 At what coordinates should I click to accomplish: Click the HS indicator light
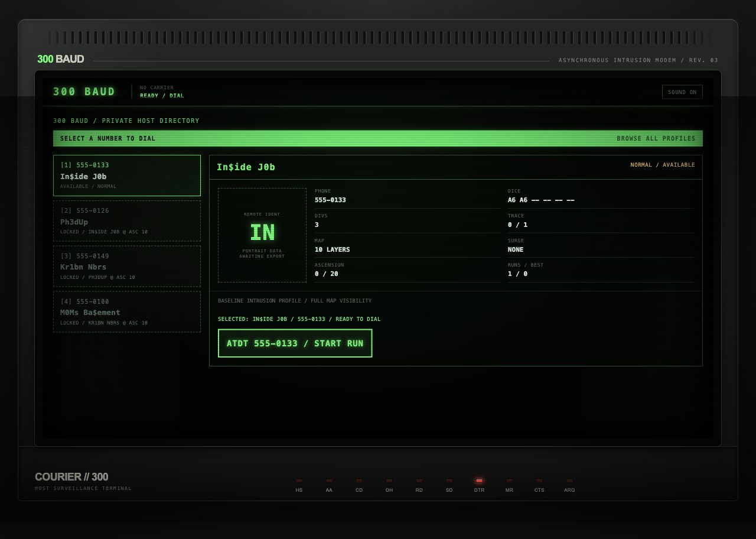[x=299, y=480]
